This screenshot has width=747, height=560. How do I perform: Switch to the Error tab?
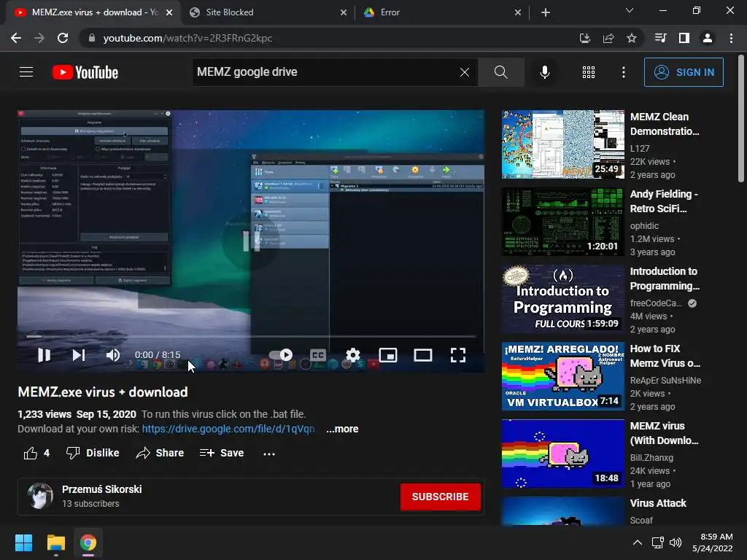pyautogui.click(x=442, y=12)
